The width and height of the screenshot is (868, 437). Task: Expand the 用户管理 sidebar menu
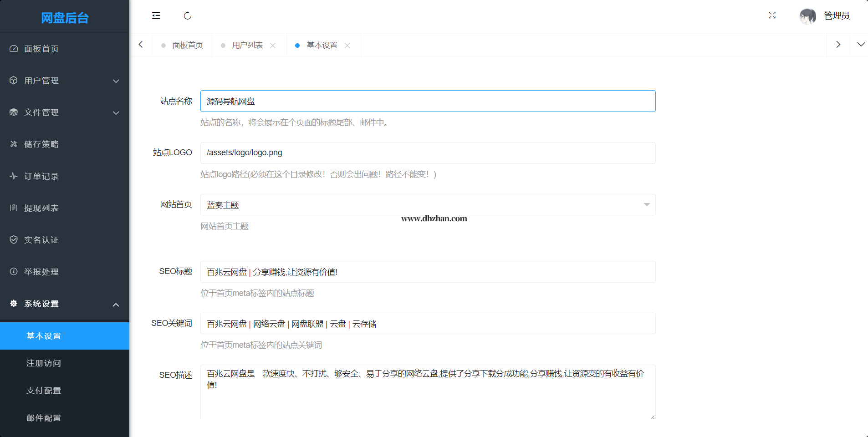65,81
